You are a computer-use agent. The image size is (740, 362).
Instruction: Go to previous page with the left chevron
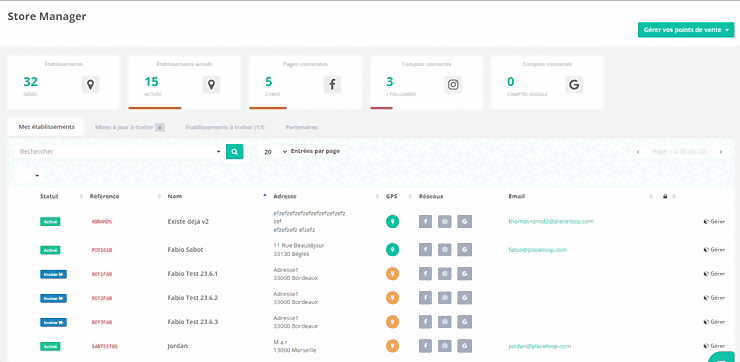tap(638, 152)
